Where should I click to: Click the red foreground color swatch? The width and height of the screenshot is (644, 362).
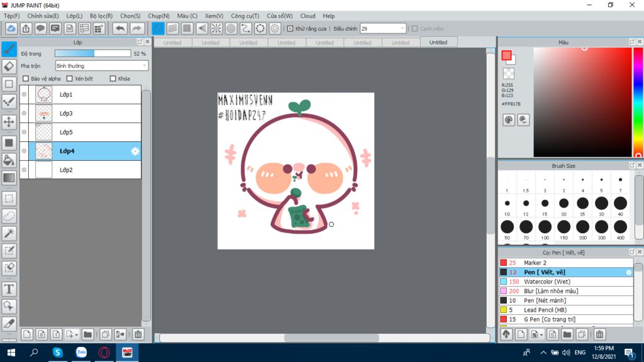[506, 55]
